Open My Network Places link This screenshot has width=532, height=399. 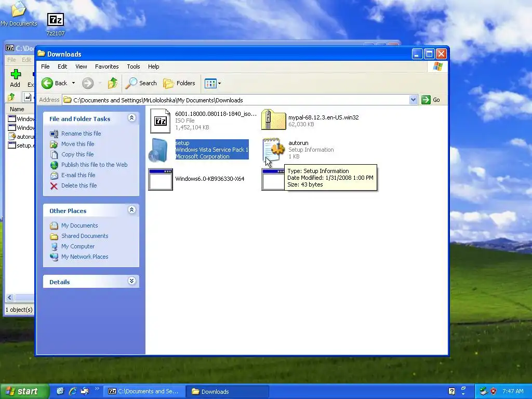(x=85, y=257)
